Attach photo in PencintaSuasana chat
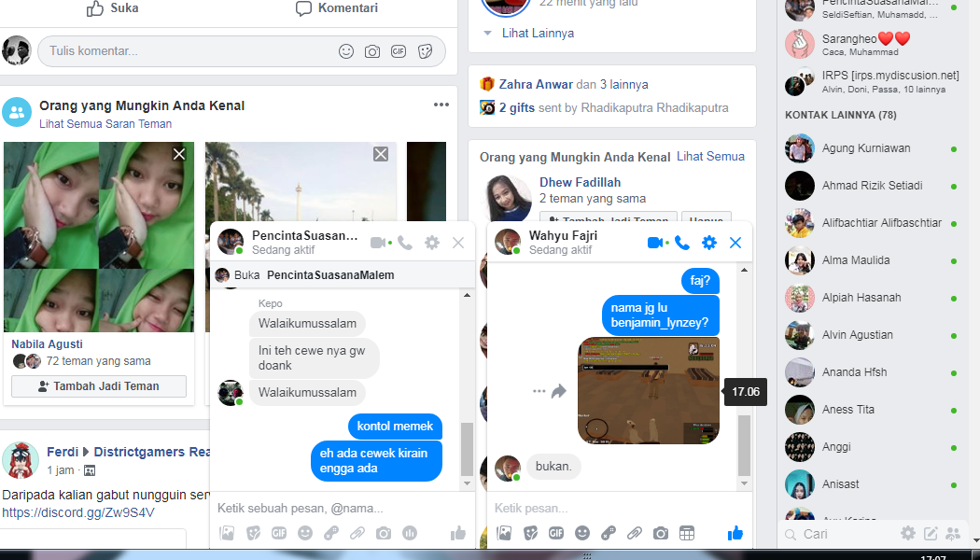 point(227,533)
